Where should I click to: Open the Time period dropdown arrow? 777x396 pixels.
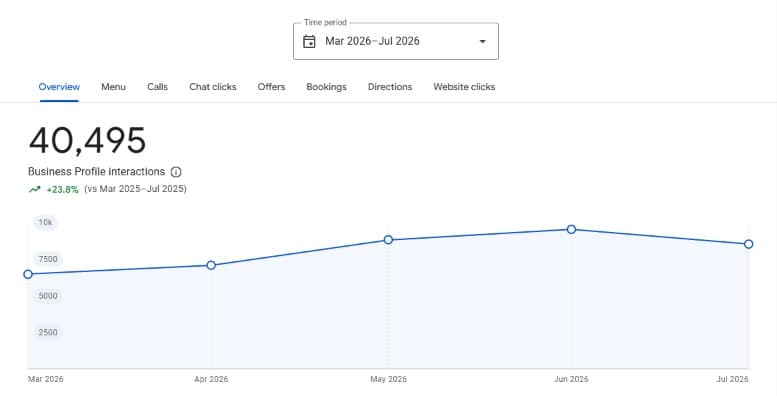tap(482, 42)
